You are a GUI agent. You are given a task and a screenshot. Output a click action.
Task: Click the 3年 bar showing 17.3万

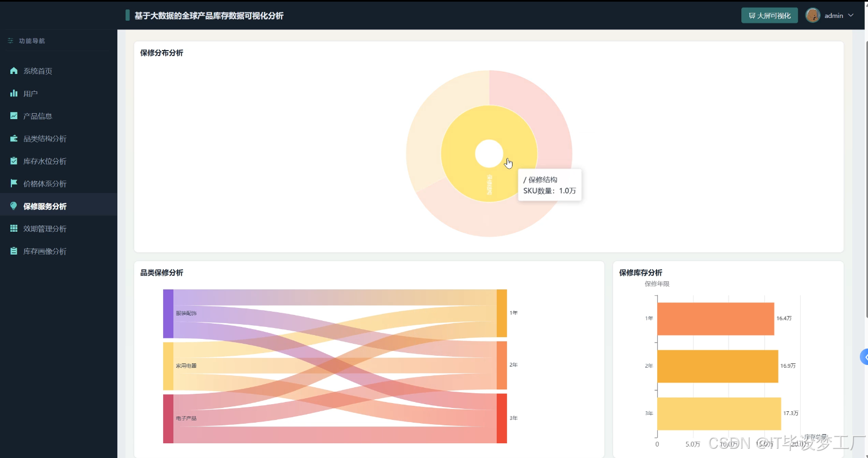719,413
